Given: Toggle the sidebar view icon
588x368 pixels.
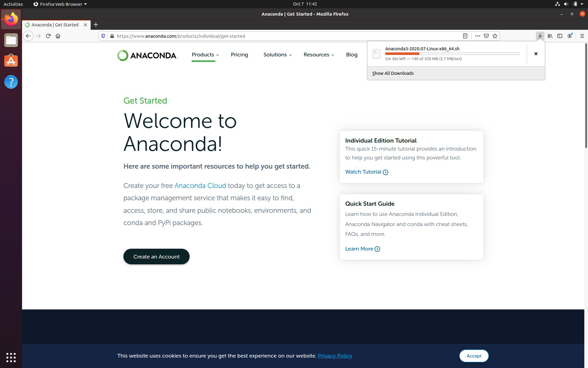Looking at the screenshot, I should (x=560, y=36).
